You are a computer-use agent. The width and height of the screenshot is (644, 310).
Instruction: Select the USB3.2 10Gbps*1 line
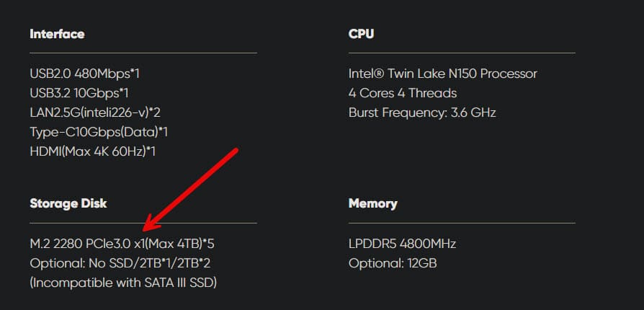[x=79, y=93]
